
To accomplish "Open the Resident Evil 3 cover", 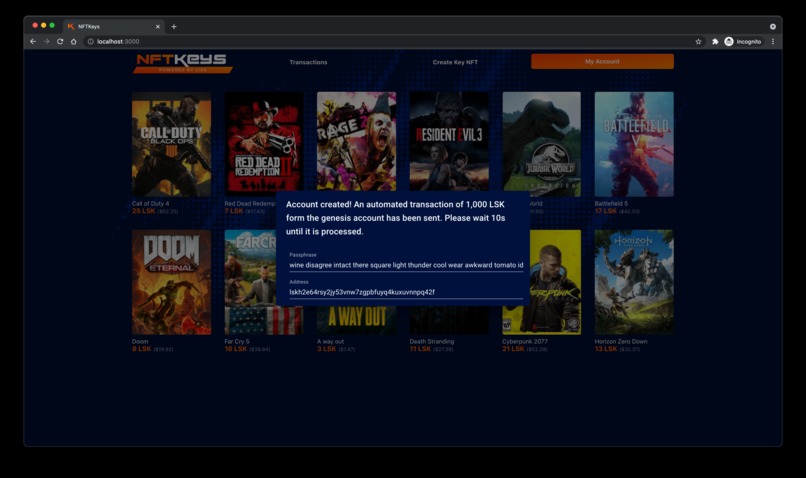I will pyautogui.click(x=449, y=141).
